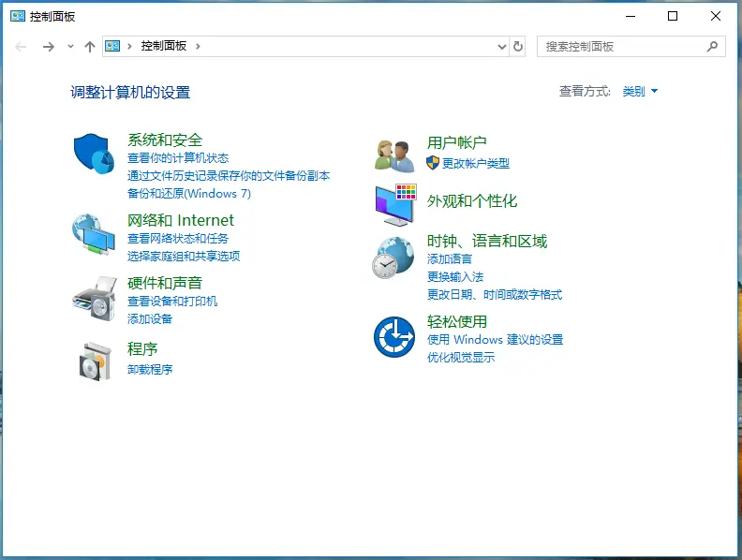Open the 网络和 Internet heading

pos(181,220)
